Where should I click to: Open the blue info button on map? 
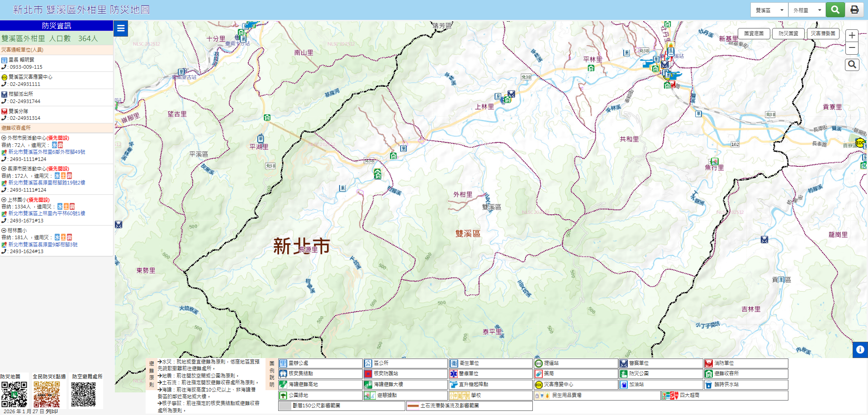860,349
